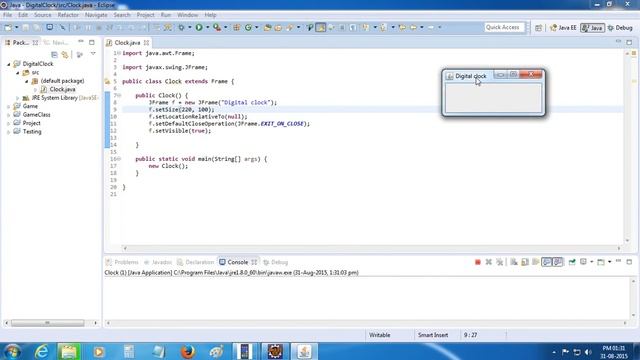This screenshot has width=640, height=360.
Task: Click the Quick Access search field
Action: 504,27
